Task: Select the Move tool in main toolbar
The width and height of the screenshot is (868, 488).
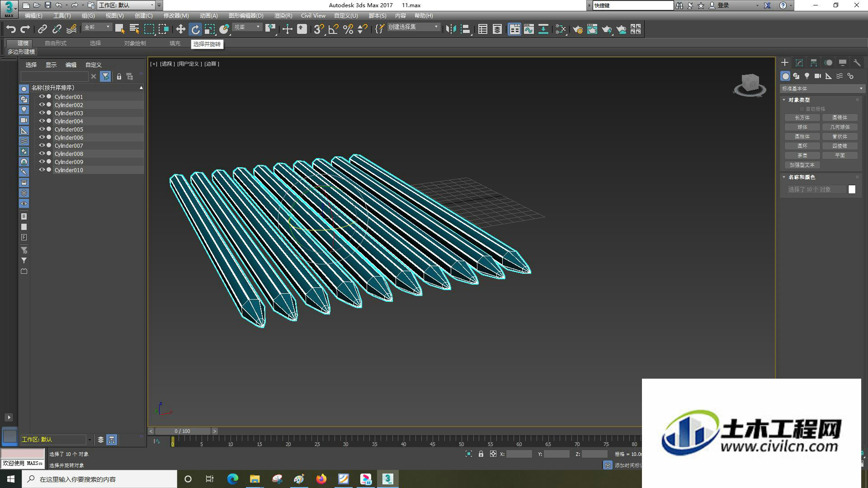Action: tap(180, 29)
